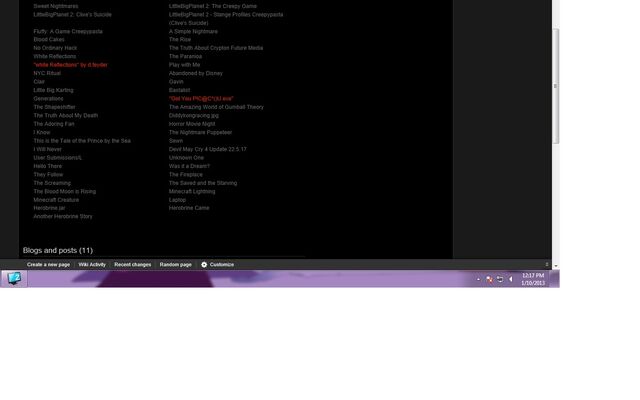
Task: Open the They Follow link
Action: tap(48, 175)
